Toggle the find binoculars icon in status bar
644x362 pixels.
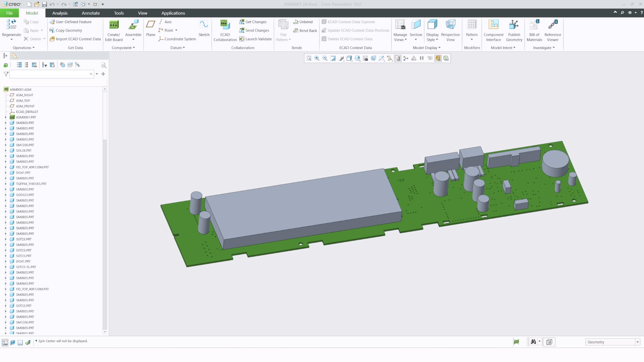coord(533,342)
